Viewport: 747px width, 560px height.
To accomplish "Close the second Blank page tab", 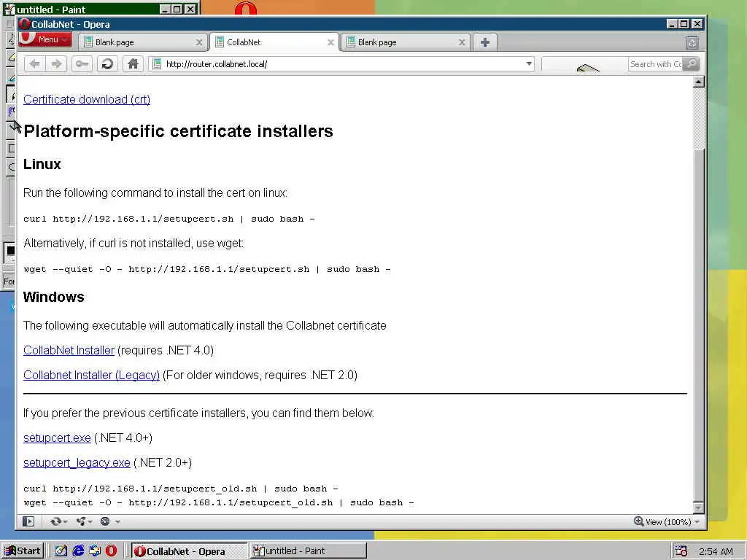I will [x=462, y=42].
